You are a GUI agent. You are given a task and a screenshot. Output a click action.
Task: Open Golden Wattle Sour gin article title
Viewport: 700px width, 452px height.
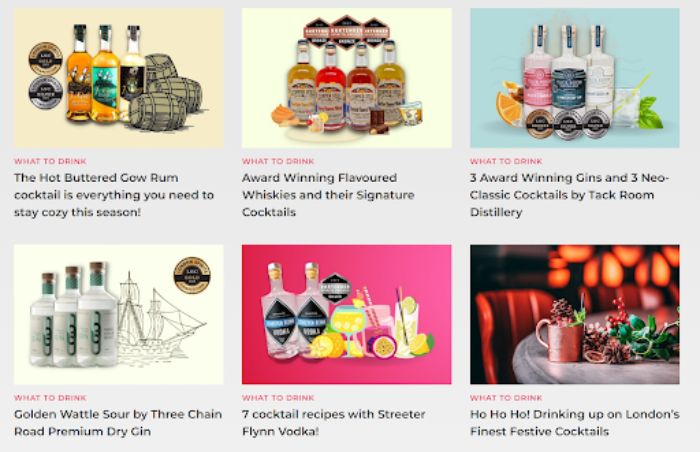pos(118,423)
